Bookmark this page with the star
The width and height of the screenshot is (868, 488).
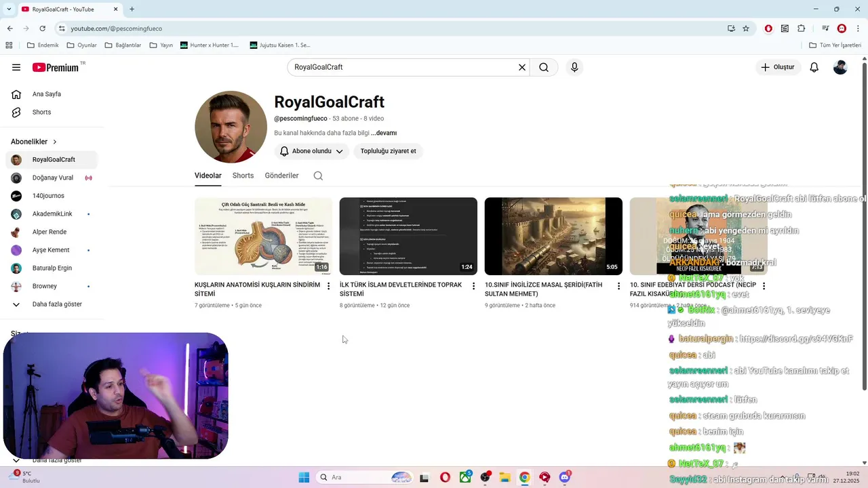(746, 28)
